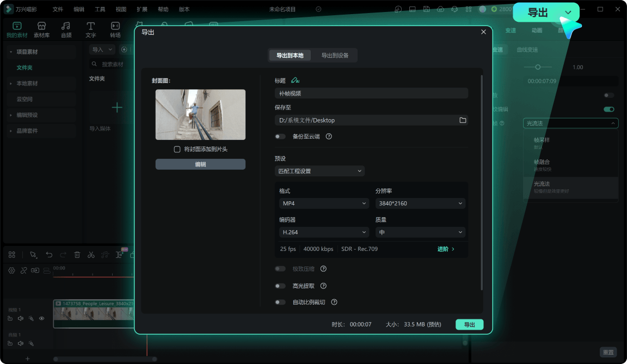Click the speed slider handle
The height and width of the screenshot is (364, 627).
[538, 67]
